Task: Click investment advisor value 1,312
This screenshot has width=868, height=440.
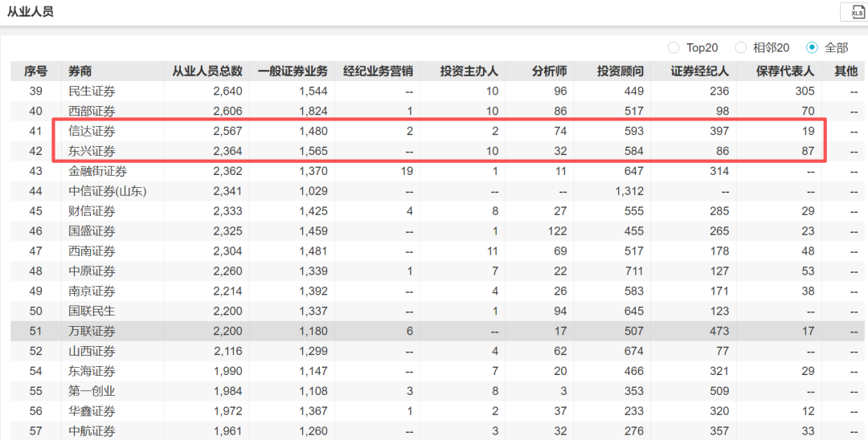Action: coord(629,191)
